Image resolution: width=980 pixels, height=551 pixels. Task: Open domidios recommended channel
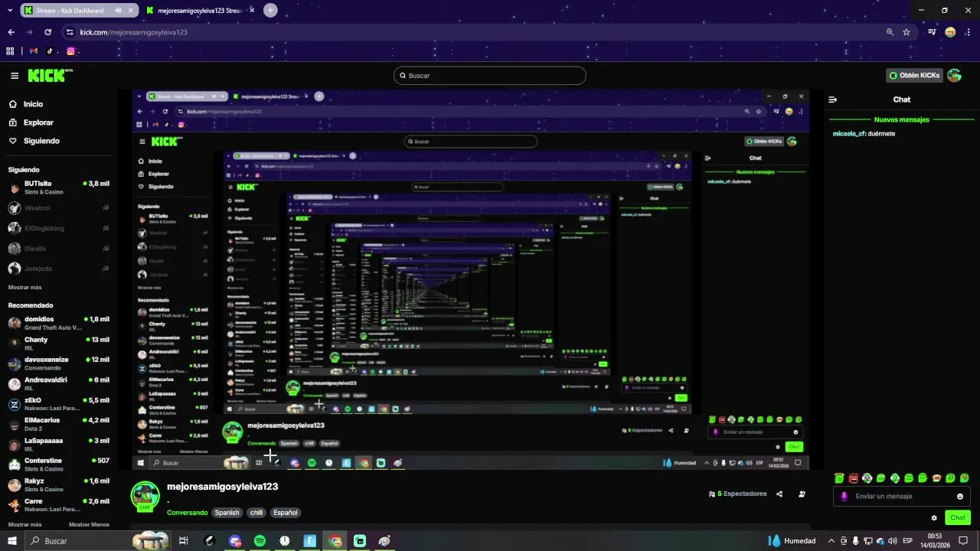(58, 323)
